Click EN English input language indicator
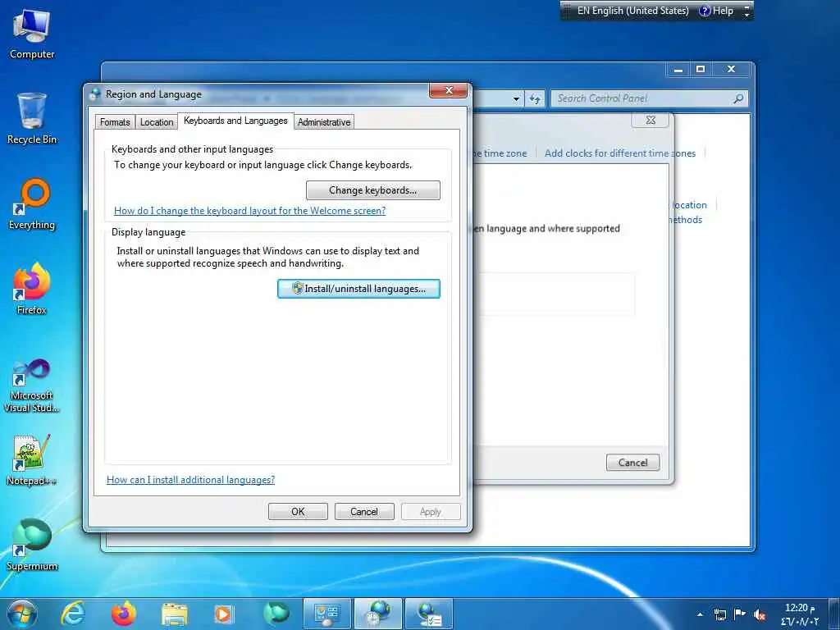This screenshot has width=840, height=630. coord(632,11)
